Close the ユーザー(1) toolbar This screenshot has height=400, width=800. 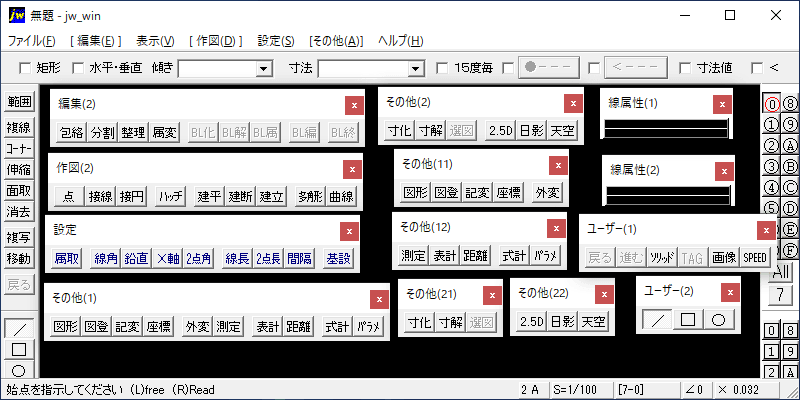point(766,230)
